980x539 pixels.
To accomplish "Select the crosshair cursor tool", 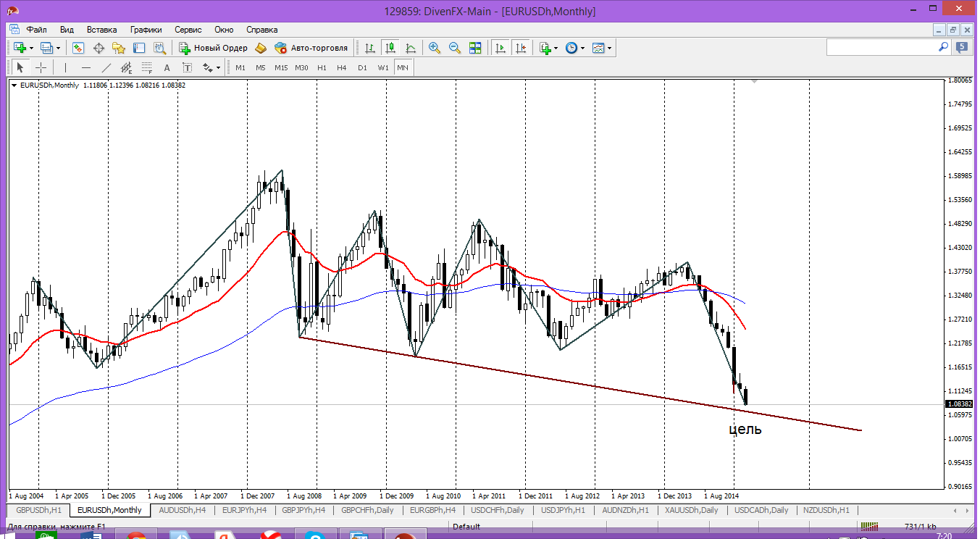I will point(41,67).
